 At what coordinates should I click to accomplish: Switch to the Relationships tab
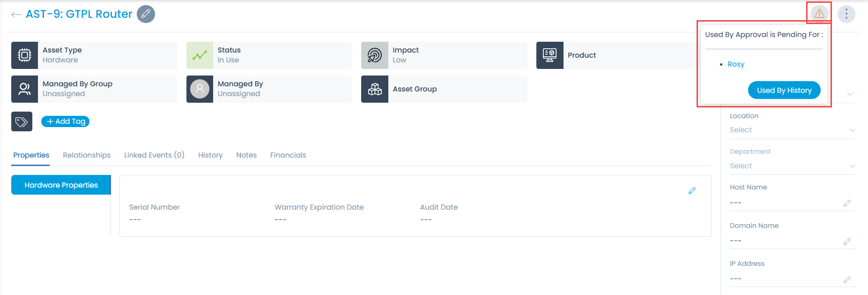click(x=87, y=155)
